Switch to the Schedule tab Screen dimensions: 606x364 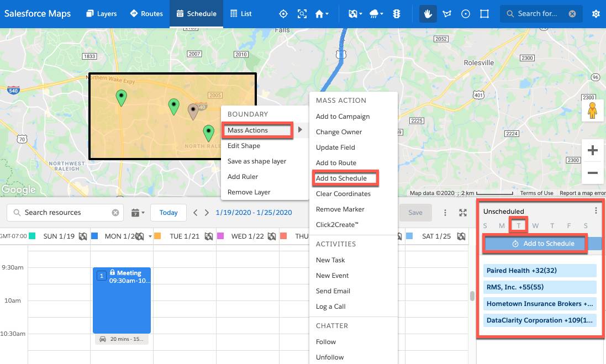pos(196,13)
